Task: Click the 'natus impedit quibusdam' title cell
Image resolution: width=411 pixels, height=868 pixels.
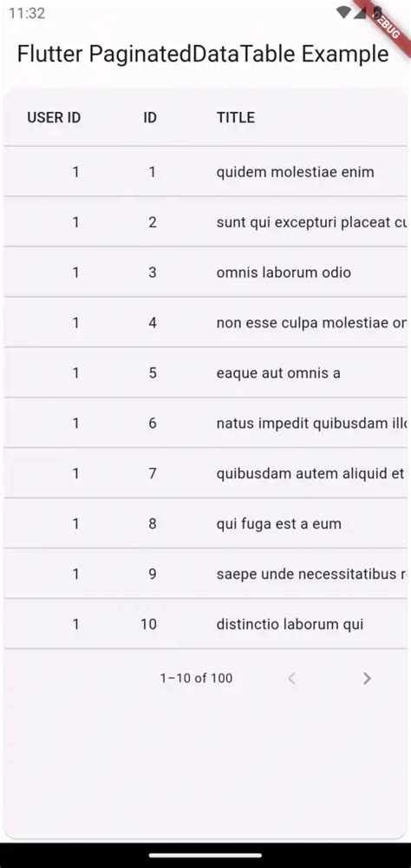Action: [x=311, y=424]
